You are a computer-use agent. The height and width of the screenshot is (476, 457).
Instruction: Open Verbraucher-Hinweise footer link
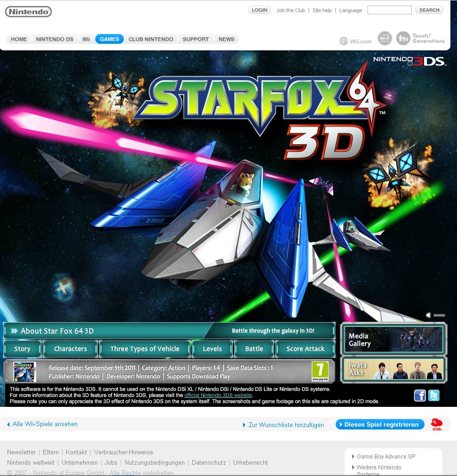pos(124,452)
